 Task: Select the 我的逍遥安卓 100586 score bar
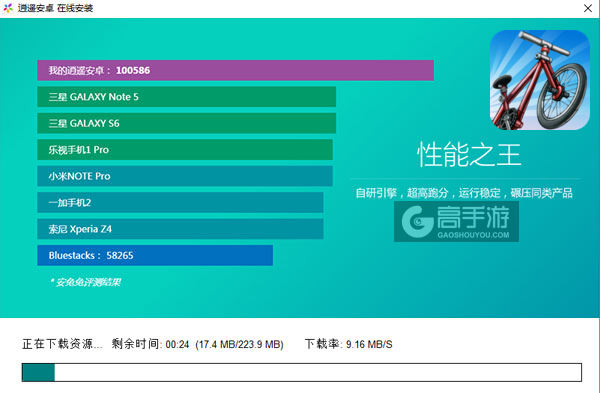(235, 70)
